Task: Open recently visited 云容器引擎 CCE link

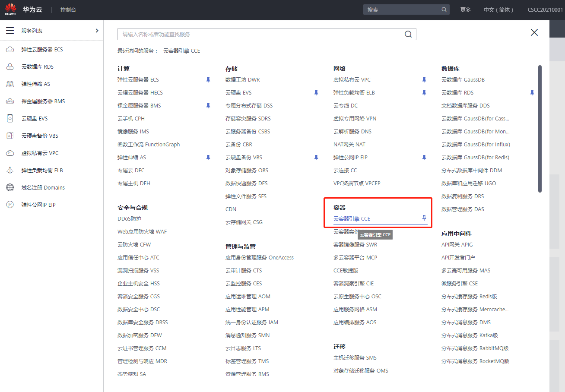Action: (x=182, y=51)
